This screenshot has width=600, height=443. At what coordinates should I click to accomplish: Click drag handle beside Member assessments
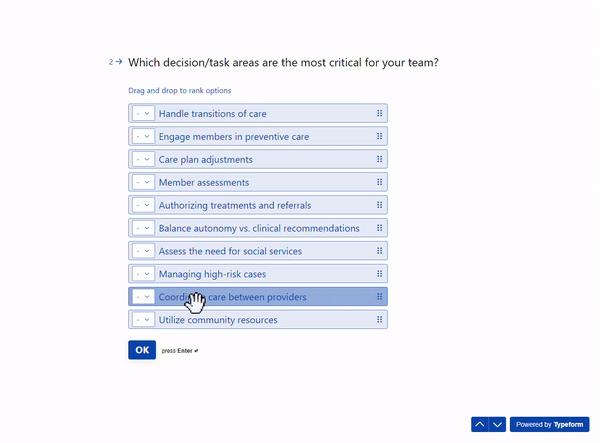pos(379,182)
